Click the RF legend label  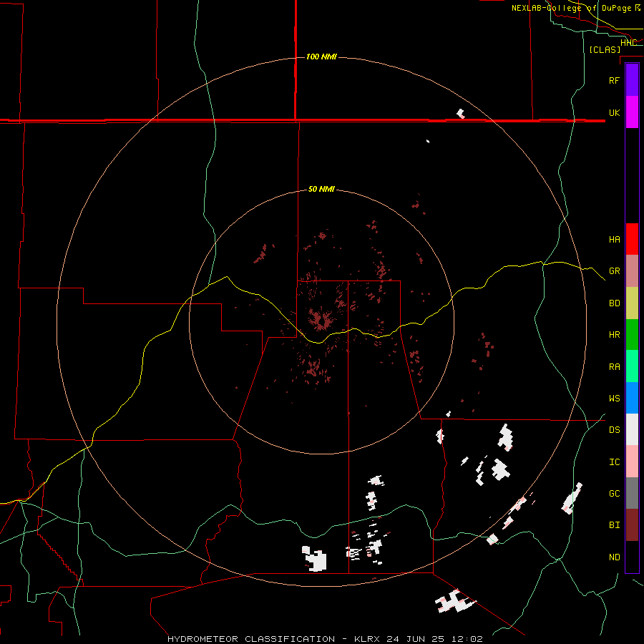[x=614, y=80]
